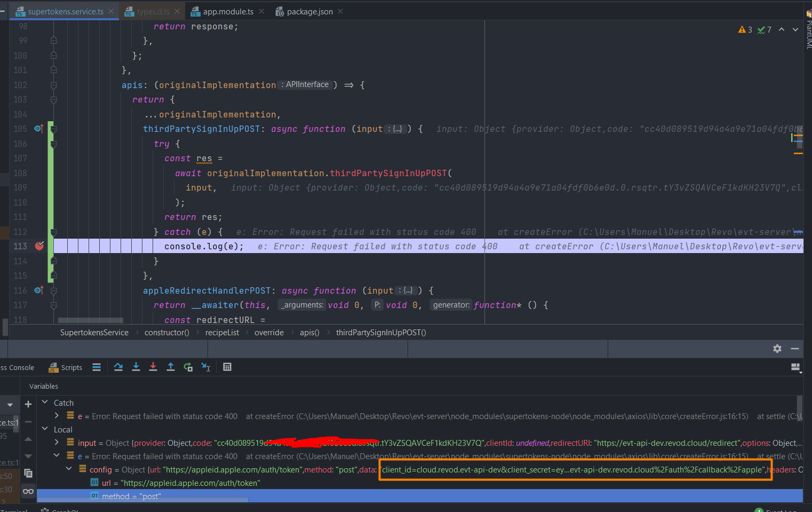Click Run to Cursor in the debugger
Screen dimensions: 812x512
click(206, 367)
